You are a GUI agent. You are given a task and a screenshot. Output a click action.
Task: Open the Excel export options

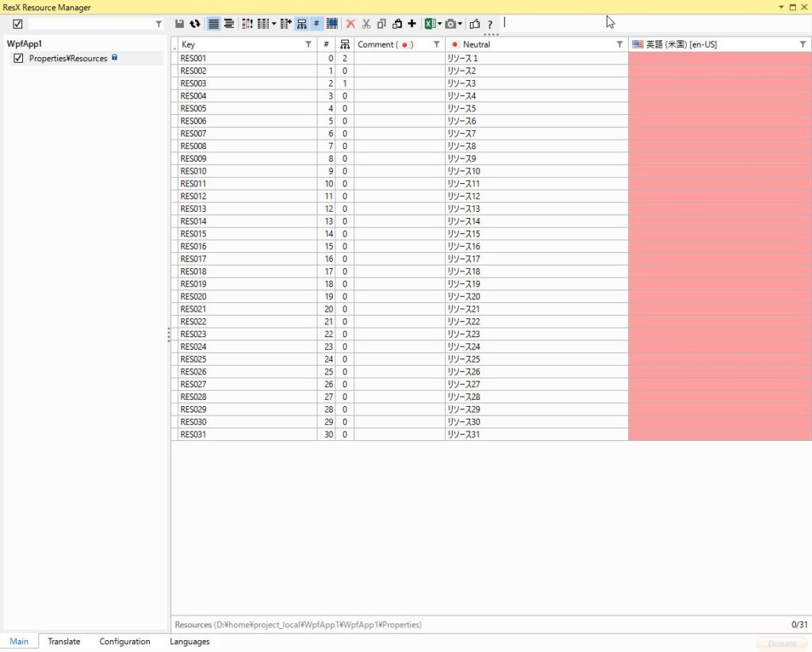click(x=429, y=24)
